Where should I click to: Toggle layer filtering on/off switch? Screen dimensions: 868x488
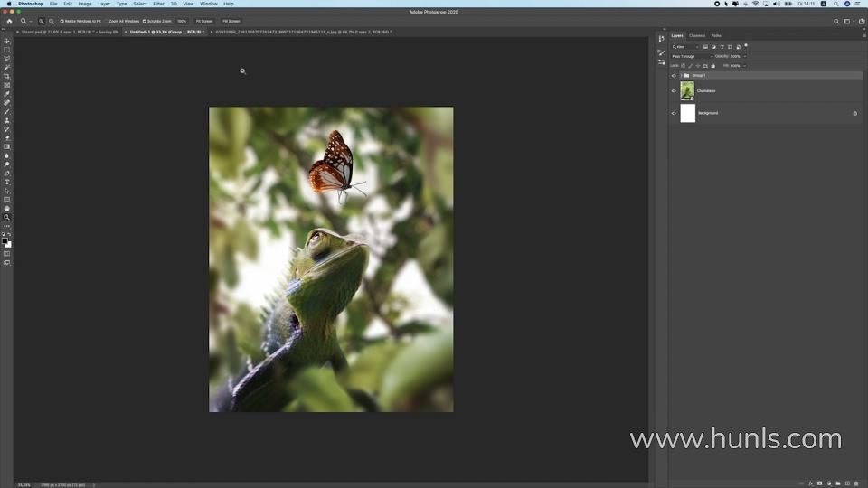tap(746, 46)
